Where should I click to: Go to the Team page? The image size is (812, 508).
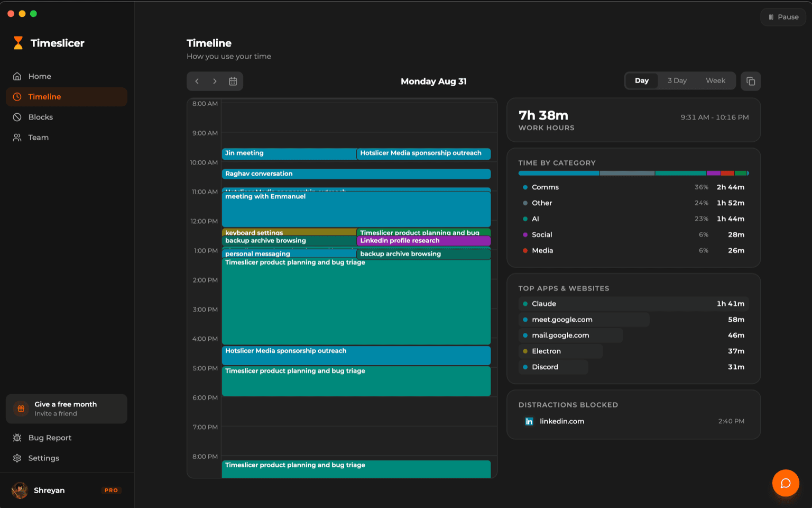click(67, 138)
